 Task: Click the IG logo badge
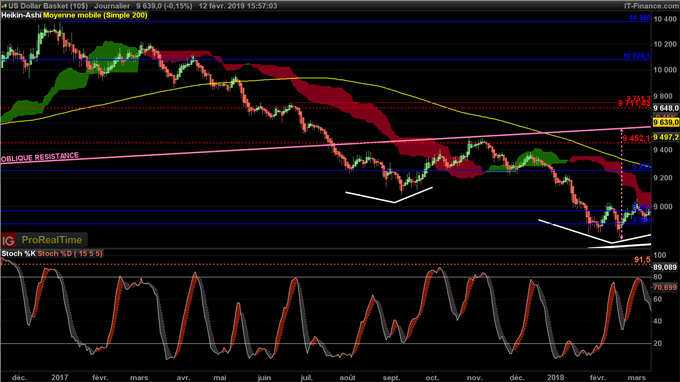[x=8, y=240]
